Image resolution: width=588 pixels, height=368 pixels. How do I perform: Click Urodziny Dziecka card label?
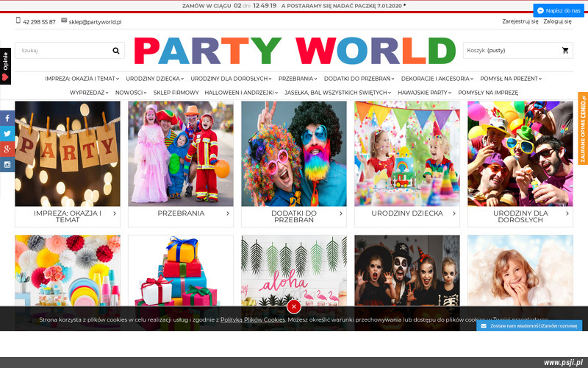coord(407,213)
